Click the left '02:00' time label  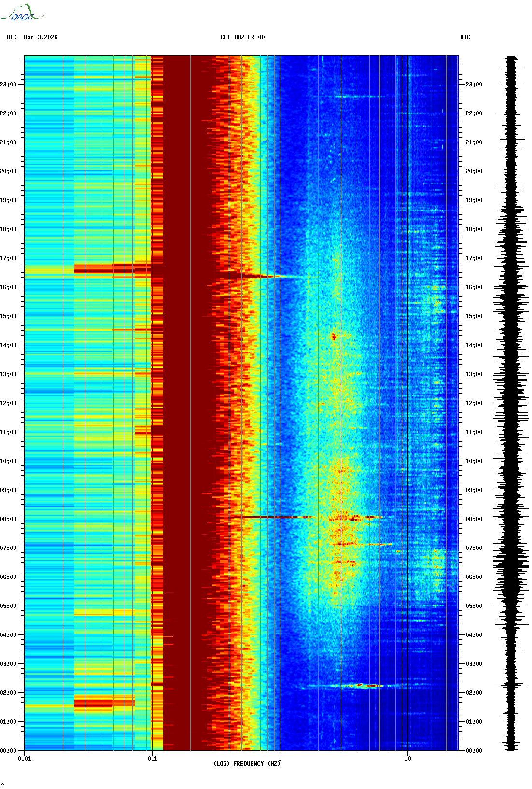8,693
